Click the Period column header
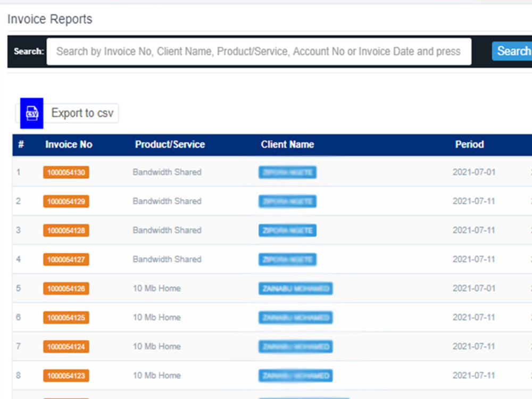This screenshot has height=399, width=532. [470, 145]
